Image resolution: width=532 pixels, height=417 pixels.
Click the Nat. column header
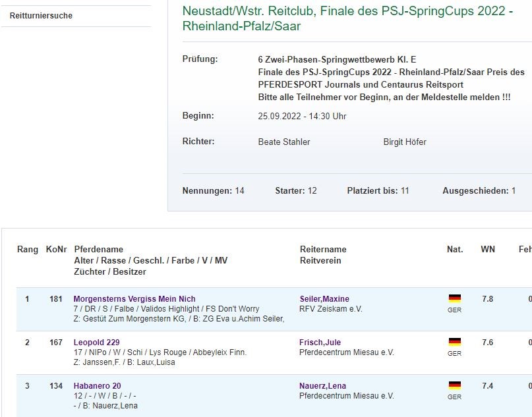pos(455,250)
